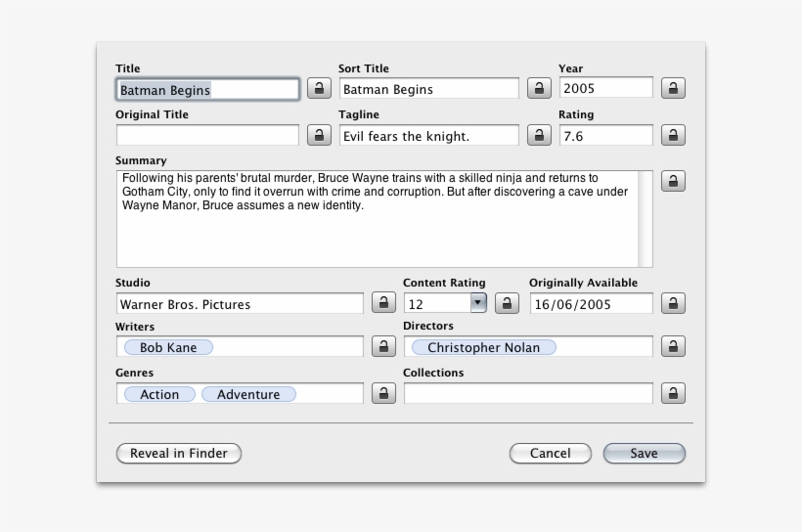Viewport: 802px width, 532px height.
Task: Click the lock icon beside Title field
Action: click(x=319, y=89)
